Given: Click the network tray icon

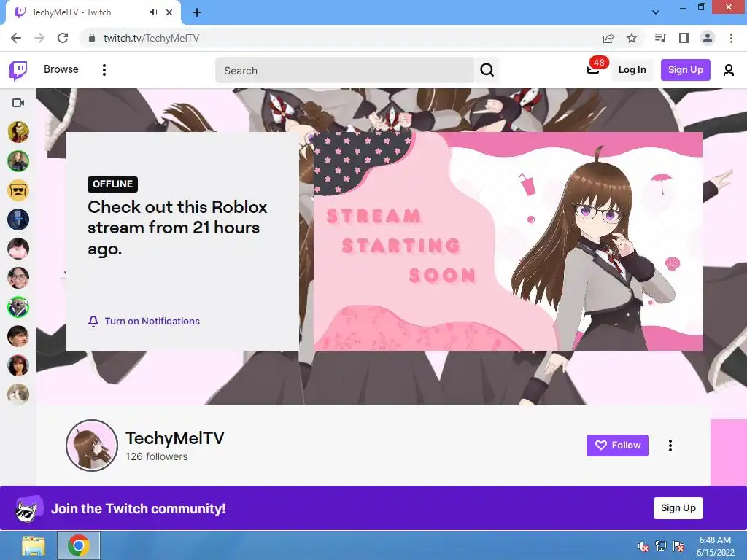Looking at the screenshot, I should (x=661, y=546).
